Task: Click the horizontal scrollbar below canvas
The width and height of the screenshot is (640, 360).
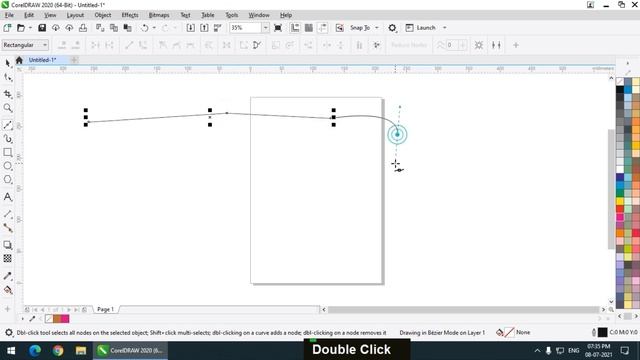Action: 464,309
